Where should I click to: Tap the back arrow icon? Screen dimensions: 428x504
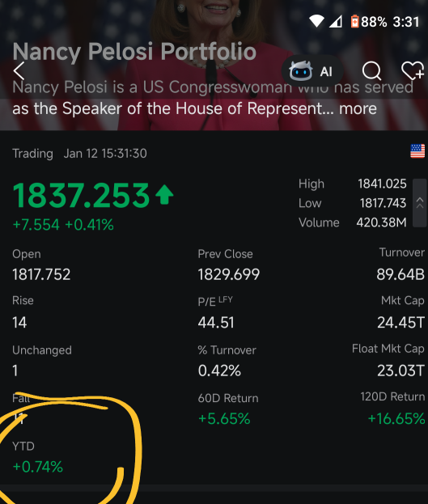(19, 70)
